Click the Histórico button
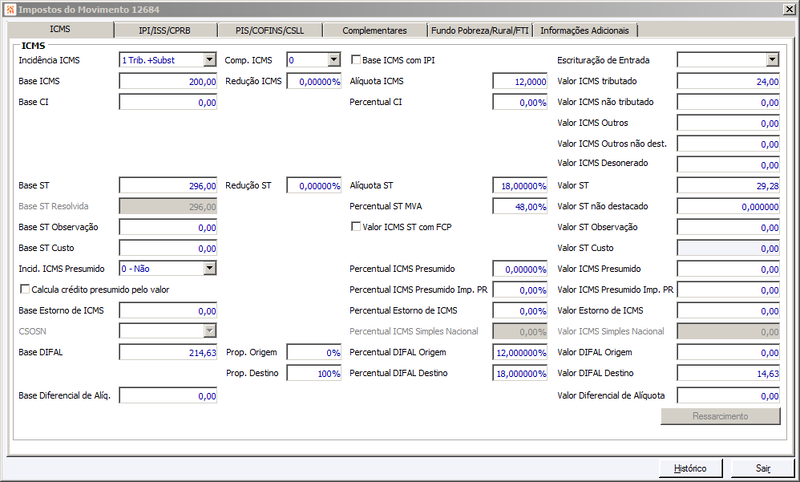800x482 pixels. (690, 468)
